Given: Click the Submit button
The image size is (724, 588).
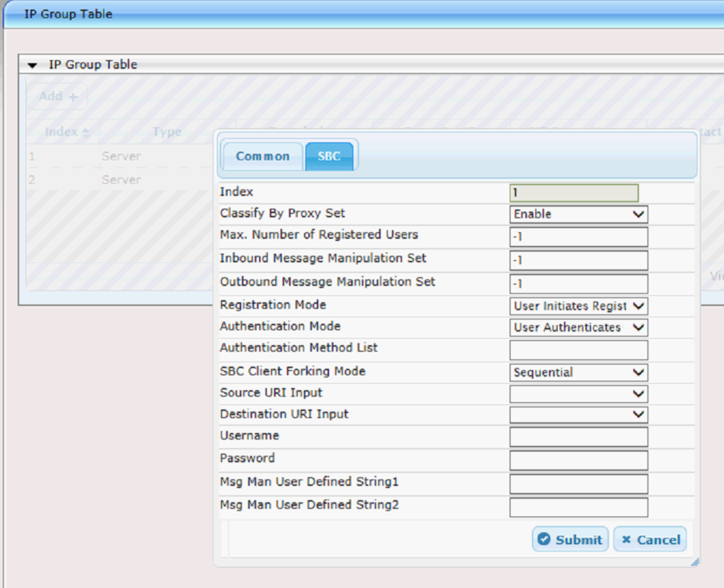Looking at the screenshot, I should (570, 538).
